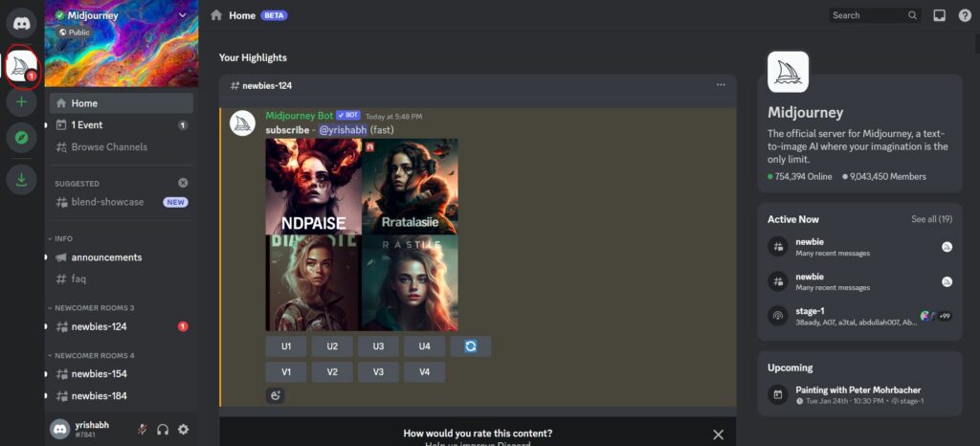The width and height of the screenshot is (980, 446).
Task: Click the 754,394 Online count
Action: (800, 177)
